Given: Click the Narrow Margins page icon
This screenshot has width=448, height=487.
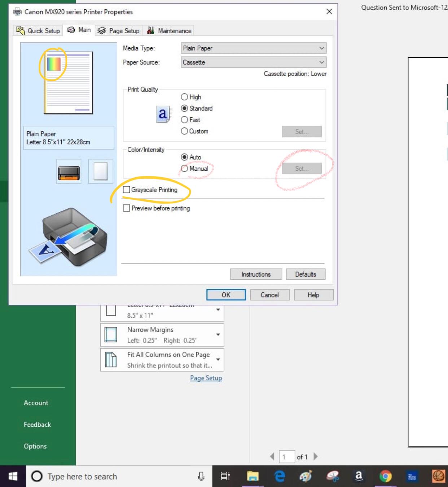Looking at the screenshot, I should [111, 335].
